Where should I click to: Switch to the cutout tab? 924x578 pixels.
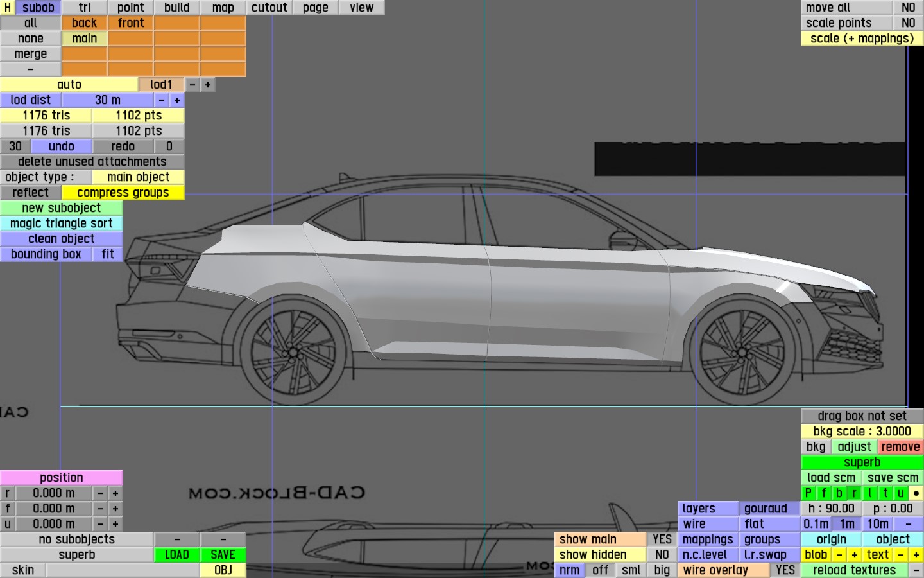(x=269, y=8)
